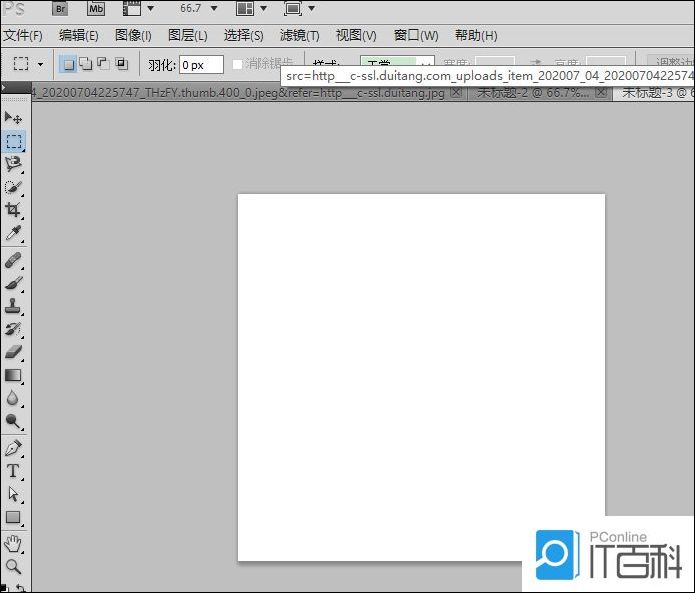Choose the Hand tool
Viewport: 695px width, 593px height.
click(14, 543)
